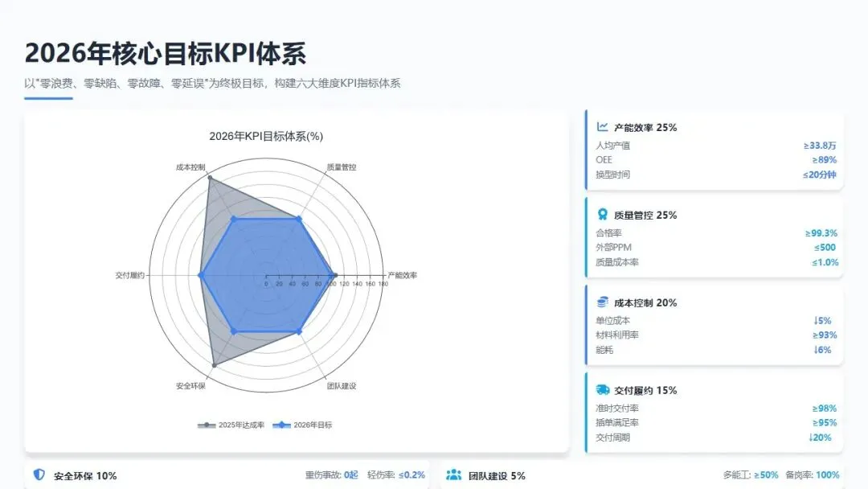Click the 产能效率 25% card heading
Viewport: 868px width, 489px height.
point(645,127)
